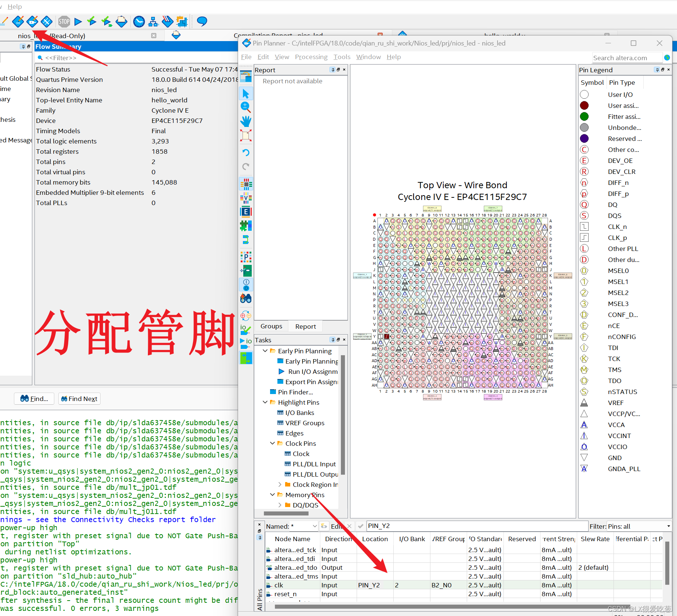This screenshot has width=677, height=616.
Task: Open the Named filter dropdown
Action: coord(314,526)
